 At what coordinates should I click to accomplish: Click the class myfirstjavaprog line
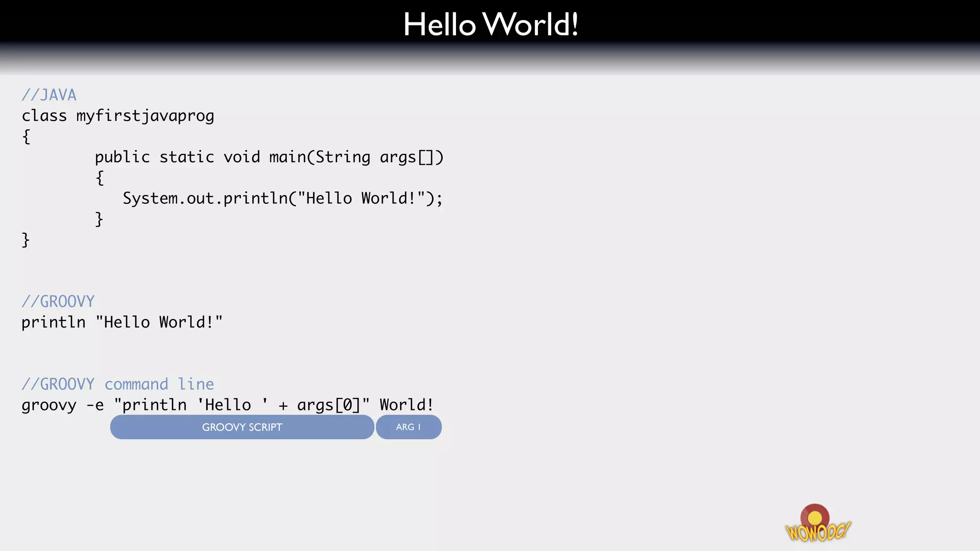118,116
